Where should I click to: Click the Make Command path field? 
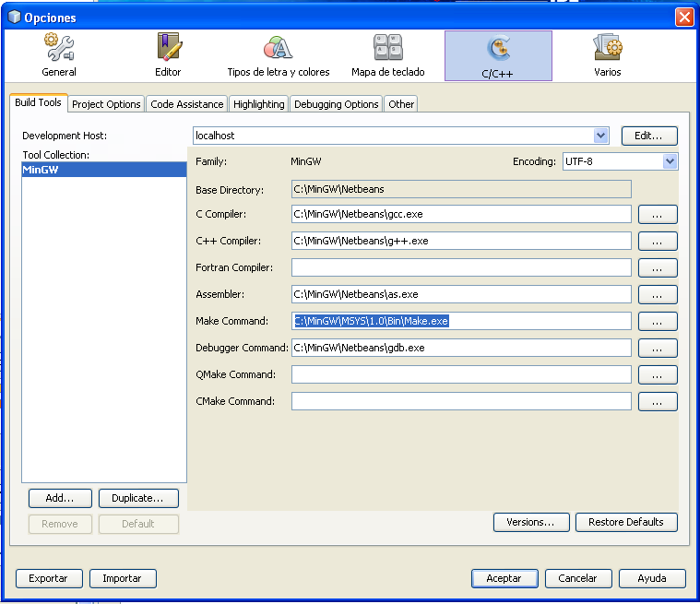coord(461,321)
